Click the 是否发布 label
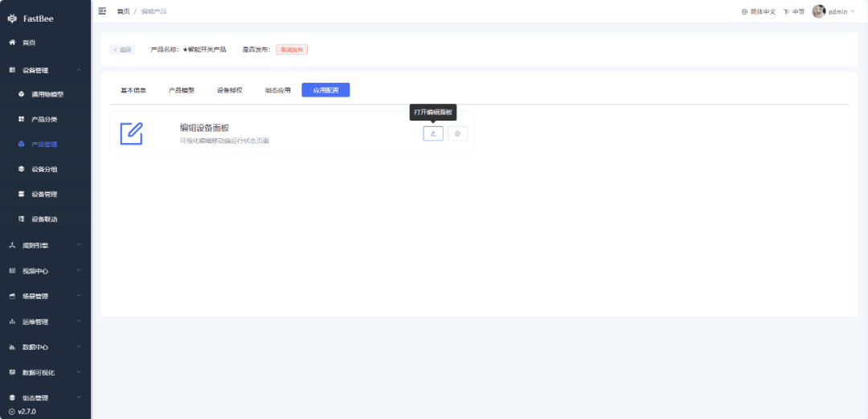The image size is (868, 419). tap(257, 49)
